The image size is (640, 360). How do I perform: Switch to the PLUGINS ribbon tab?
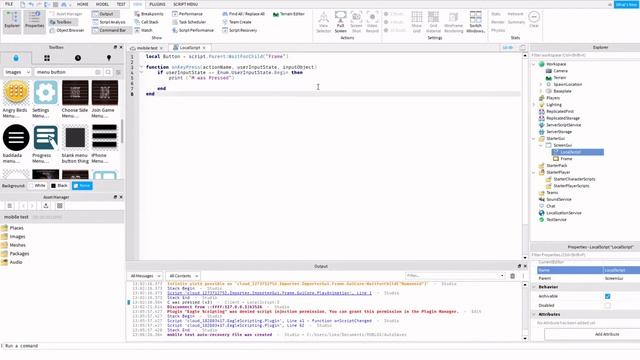pos(157,4)
